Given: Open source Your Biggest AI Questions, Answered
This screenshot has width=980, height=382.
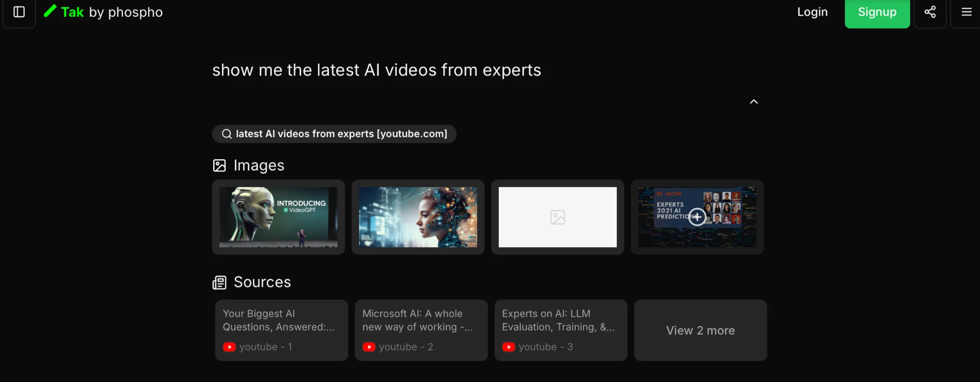Looking at the screenshot, I should [x=282, y=330].
